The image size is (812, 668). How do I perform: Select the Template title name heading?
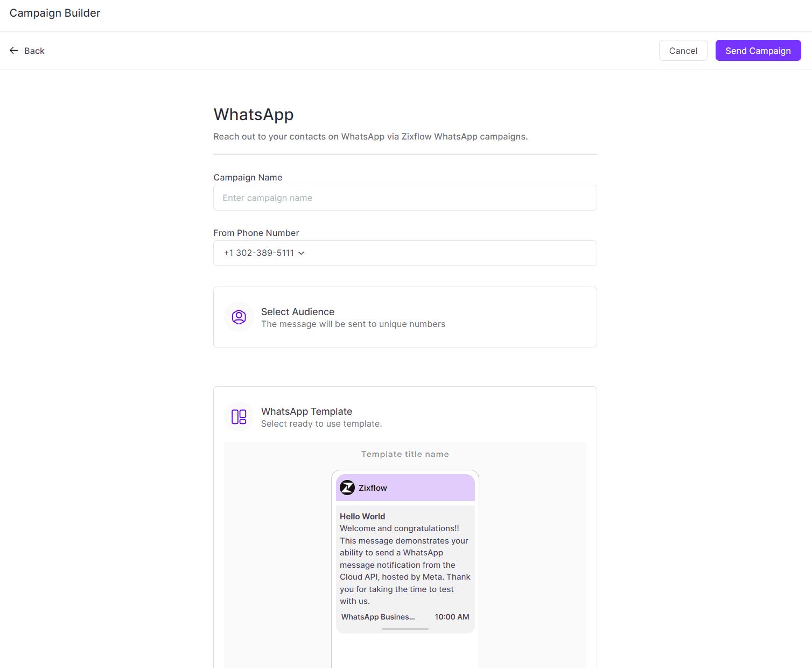tap(405, 454)
